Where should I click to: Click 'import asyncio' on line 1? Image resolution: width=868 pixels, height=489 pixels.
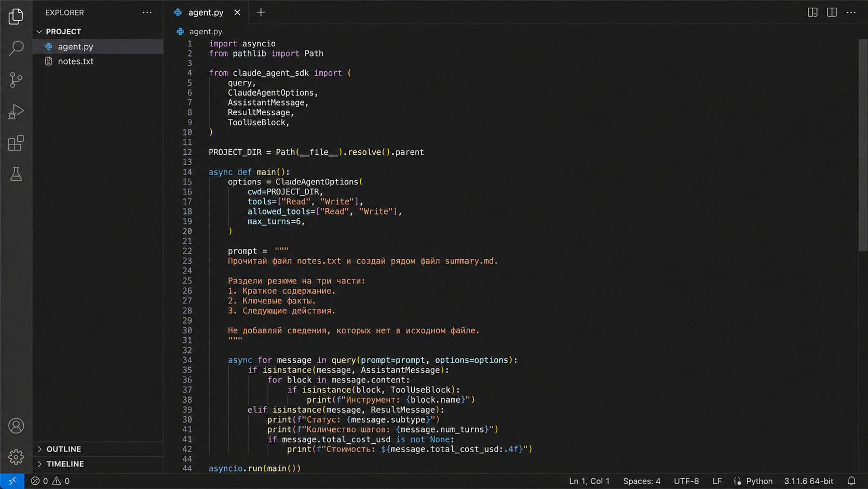click(242, 44)
